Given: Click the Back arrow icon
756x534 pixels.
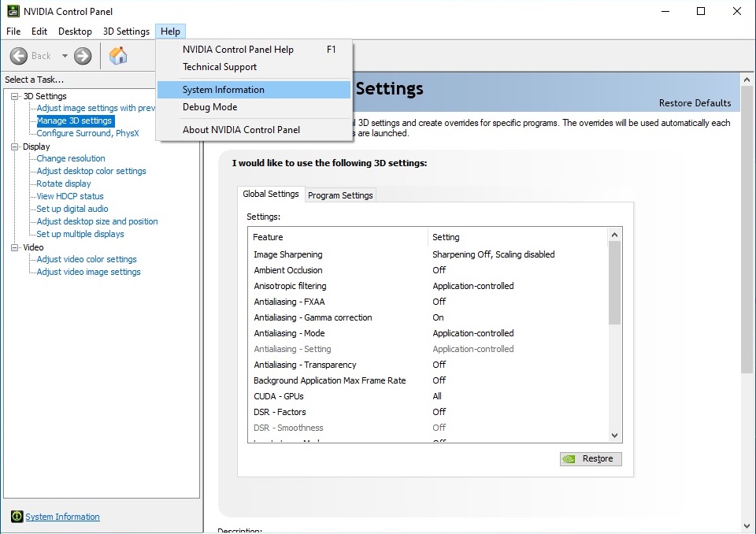Looking at the screenshot, I should point(19,56).
